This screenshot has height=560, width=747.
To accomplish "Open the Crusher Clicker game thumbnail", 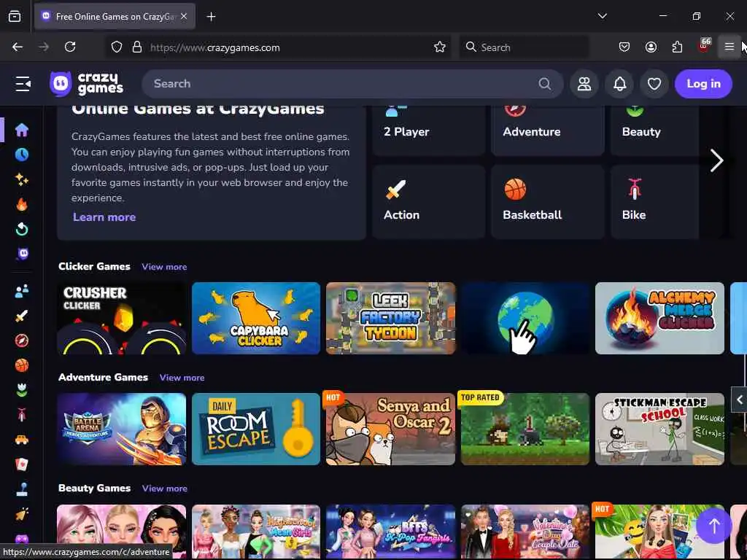I will [x=122, y=318].
